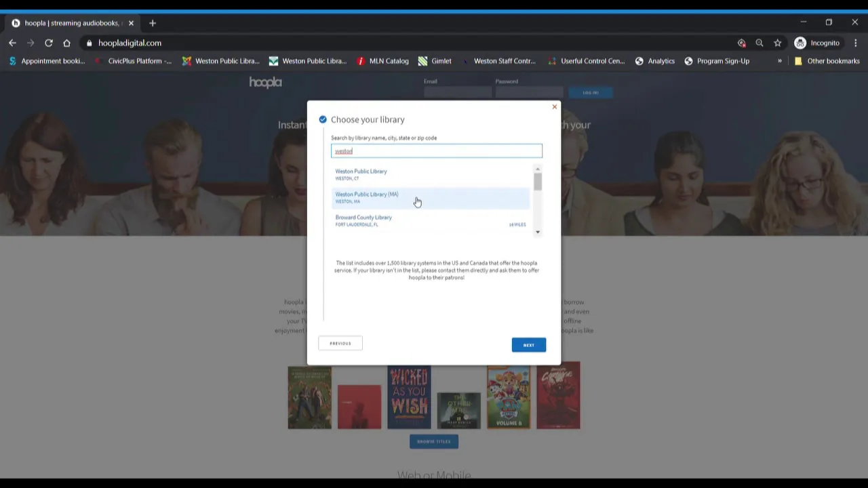This screenshot has width=868, height=488.
Task: Open the plain red album cover
Action: pos(359,407)
